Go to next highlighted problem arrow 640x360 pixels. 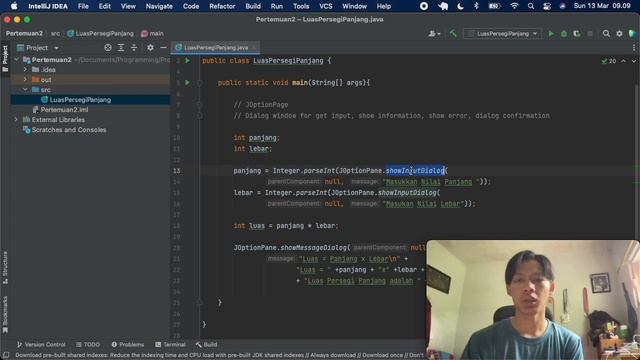point(633,61)
